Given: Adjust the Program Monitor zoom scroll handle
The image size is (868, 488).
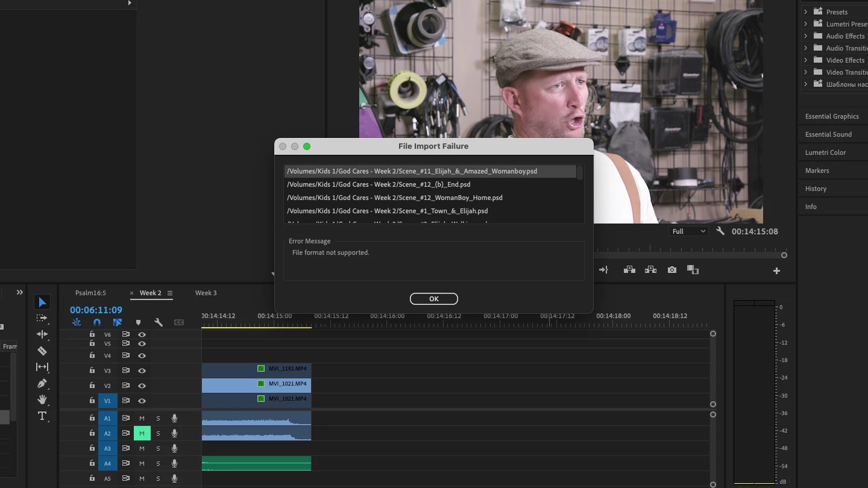Looking at the screenshot, I should (x=784, y=255).
